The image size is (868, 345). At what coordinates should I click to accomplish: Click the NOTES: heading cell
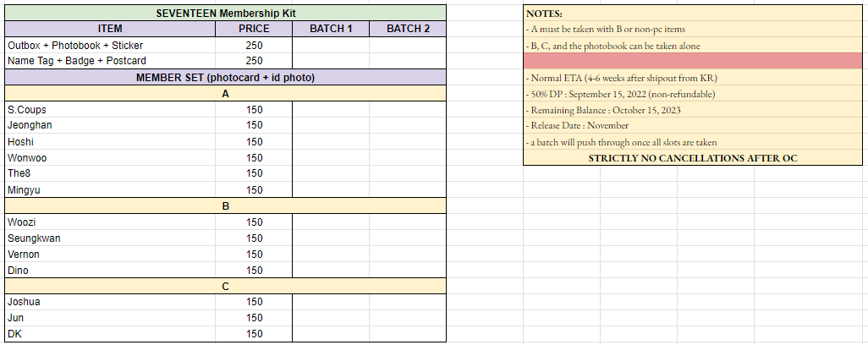(x=693, y=14)
